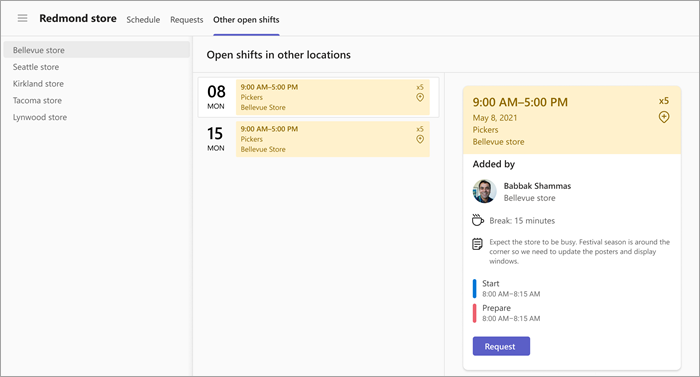The height and width of the screenshot is (377, 700).
Task: Click the Babbak Shammas name
Action: [537, 186]
